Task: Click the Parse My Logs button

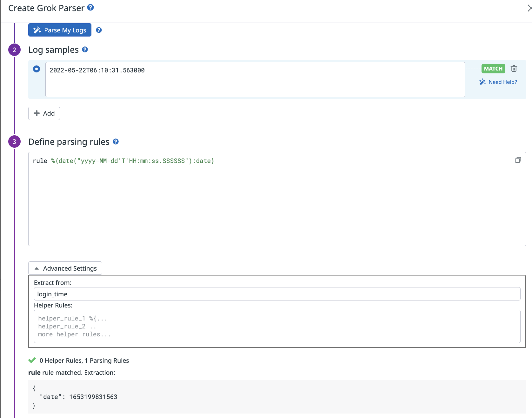Action: 60,30
